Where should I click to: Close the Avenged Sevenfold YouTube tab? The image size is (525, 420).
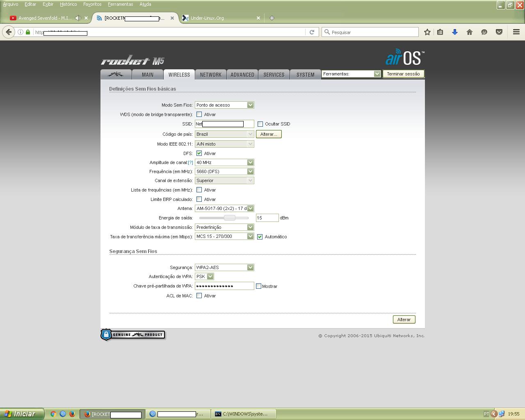point(86,18)
